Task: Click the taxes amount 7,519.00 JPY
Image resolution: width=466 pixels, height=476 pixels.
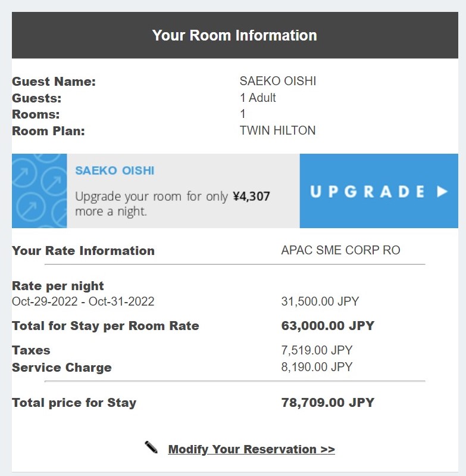Action: click(x=317, y=350)
